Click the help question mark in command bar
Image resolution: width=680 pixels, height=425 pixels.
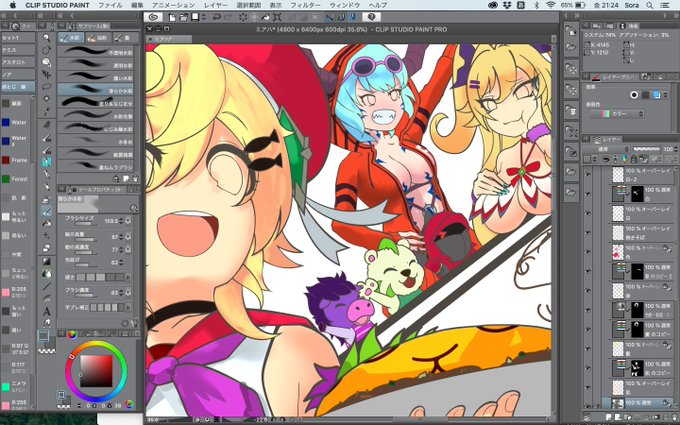[x=372, y=17]
